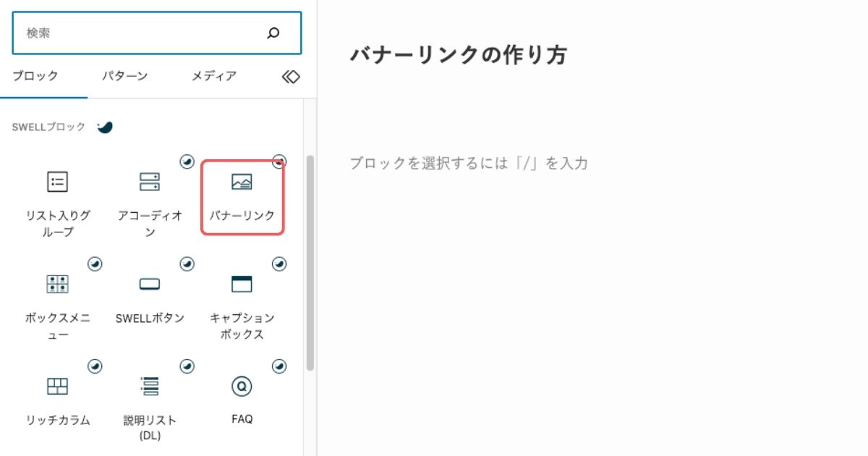This screenshot has height=456, width=868.
Task: Click the SWELL logo beside SWELLブロック heading
Action: coord(106,127)
